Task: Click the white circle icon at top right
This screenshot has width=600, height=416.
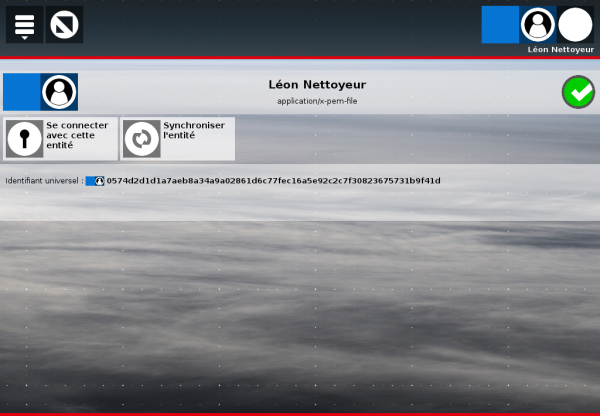Action: tap(576, 24)
